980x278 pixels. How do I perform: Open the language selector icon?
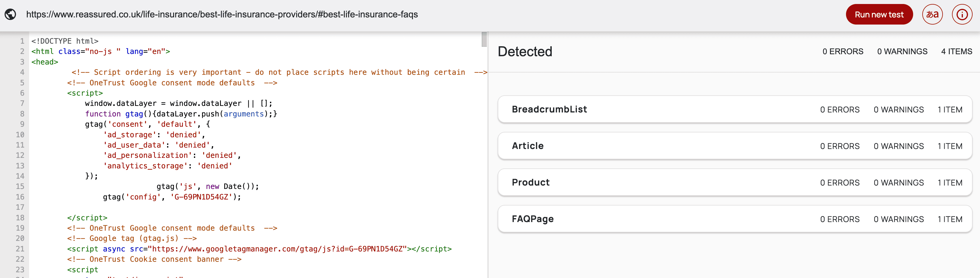[x=932, y=15]
